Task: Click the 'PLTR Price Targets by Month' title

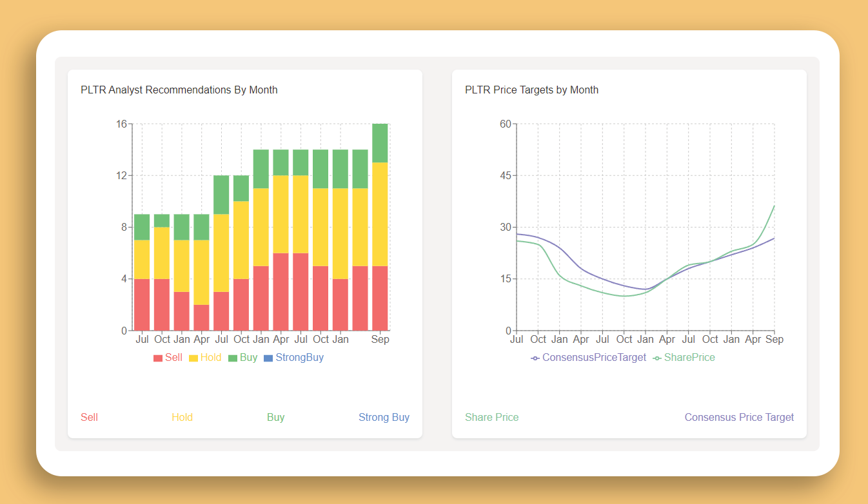Action: 531,90
